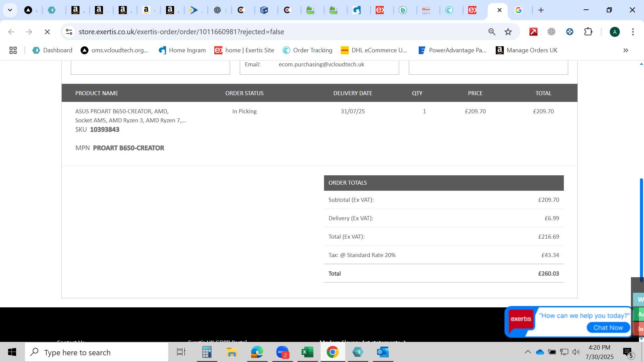Click the delivery date 31/07/25
The height and width of the screenshot is (362, 644).
353,111
